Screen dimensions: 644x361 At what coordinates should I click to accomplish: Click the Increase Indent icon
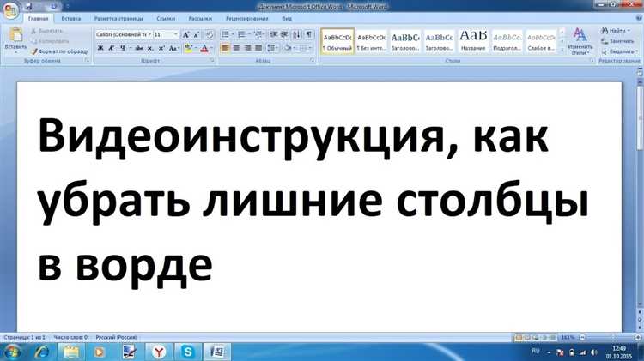(x=284, y=34)
